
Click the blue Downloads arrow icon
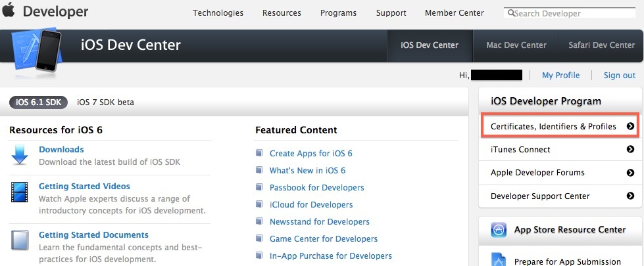tap(19, 155)
